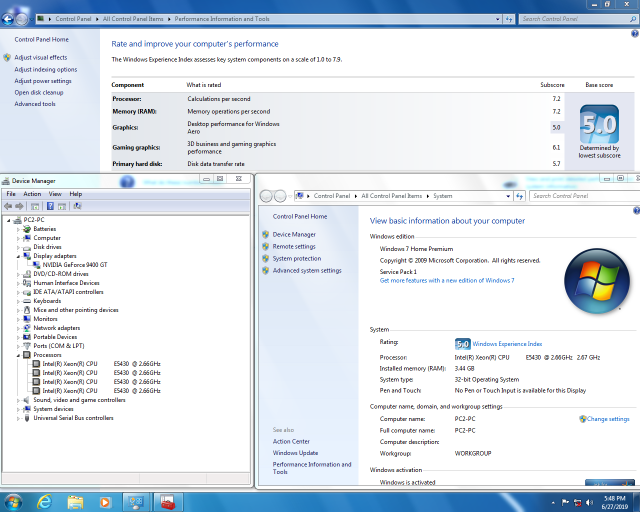The width and height of the screenshot is (640, 512).
Task: Expand the Batteries category
Action: [x=19, y=229]
